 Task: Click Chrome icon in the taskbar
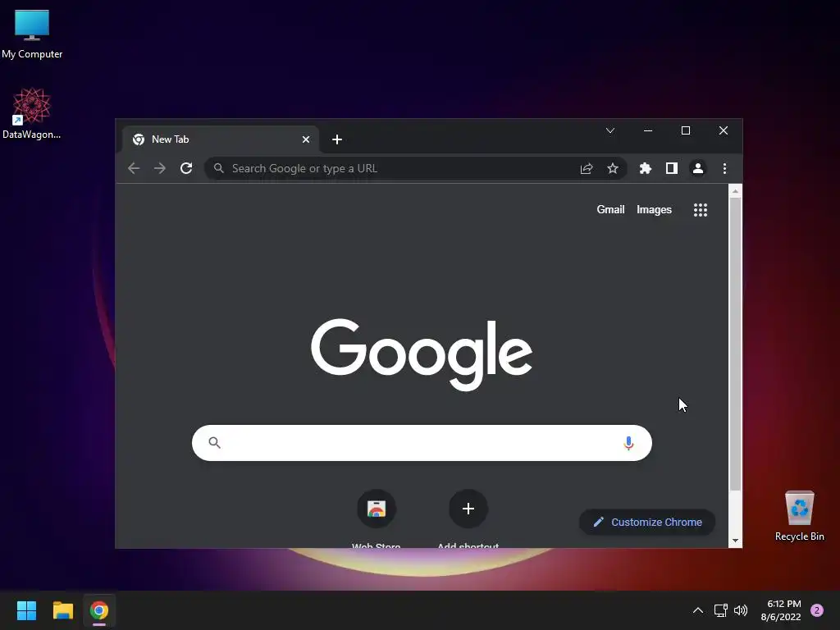point(99,610)
